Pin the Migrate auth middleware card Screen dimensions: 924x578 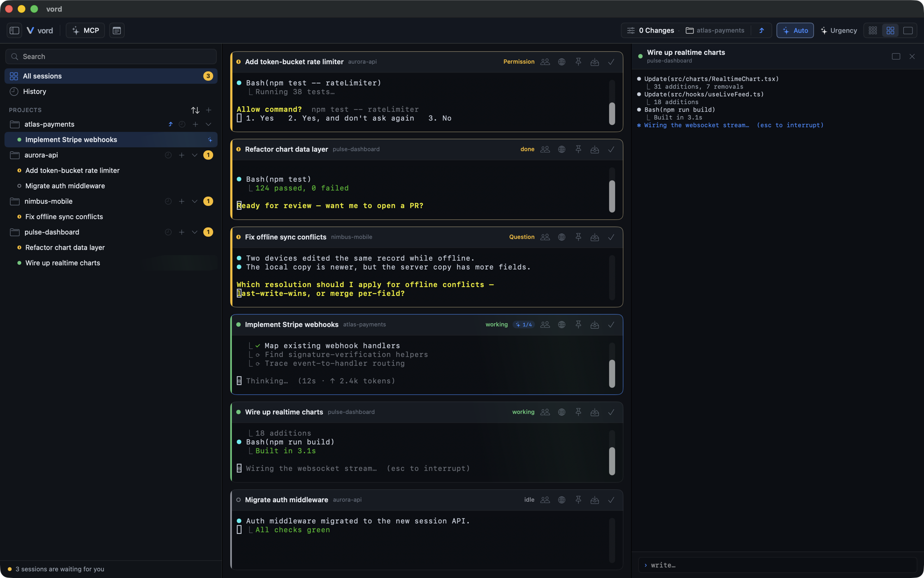(x=578, y=500)
